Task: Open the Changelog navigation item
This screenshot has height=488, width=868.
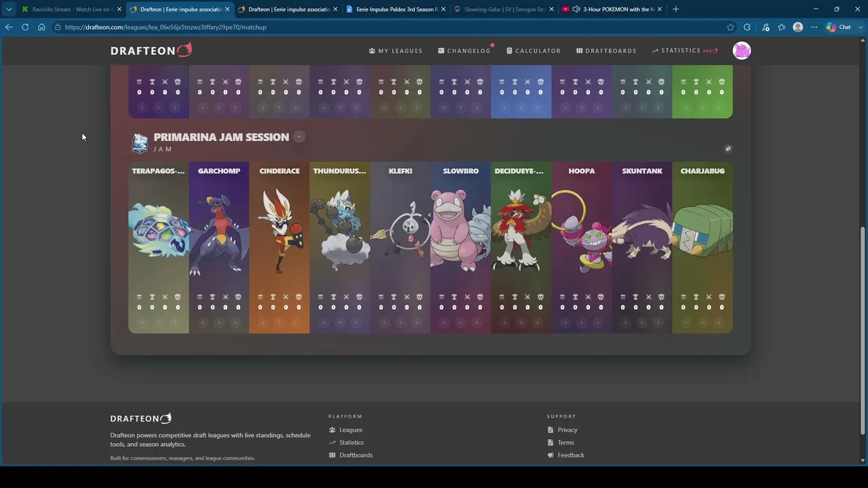Action: [465, 51]
